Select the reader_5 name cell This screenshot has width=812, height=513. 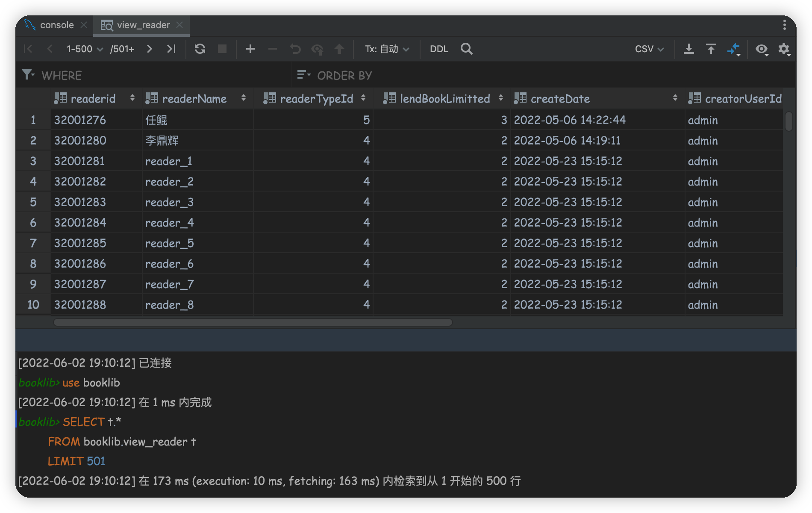coord(198,243)
